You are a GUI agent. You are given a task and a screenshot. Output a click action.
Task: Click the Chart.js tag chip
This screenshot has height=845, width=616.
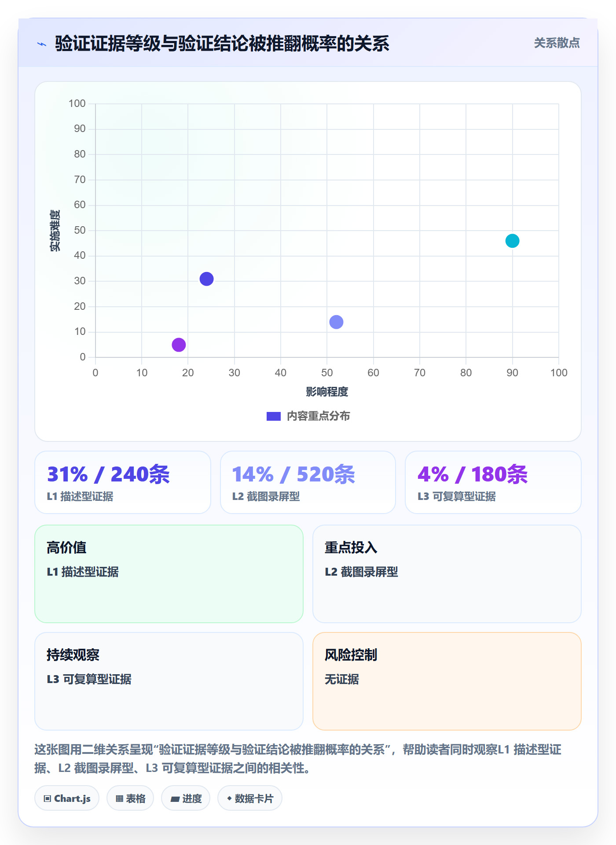point(67,798)
